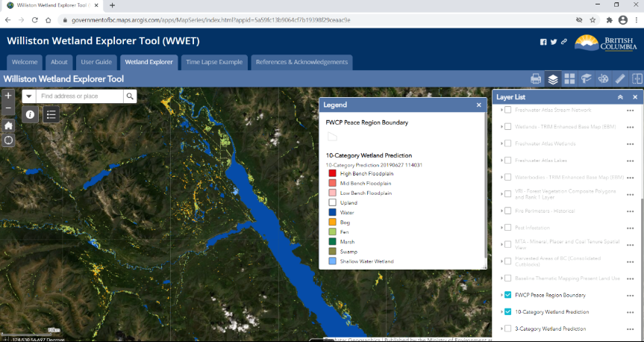644x342 pixels.
Task: Open the Time Lapse Example tab
Action: coord(214,62)
